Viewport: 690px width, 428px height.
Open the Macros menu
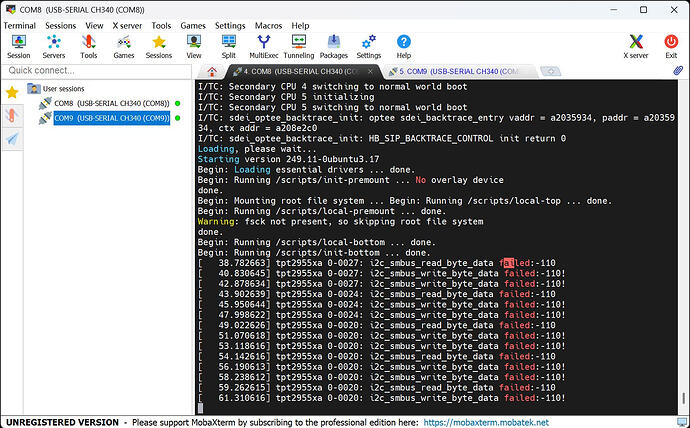coord(268,26)
